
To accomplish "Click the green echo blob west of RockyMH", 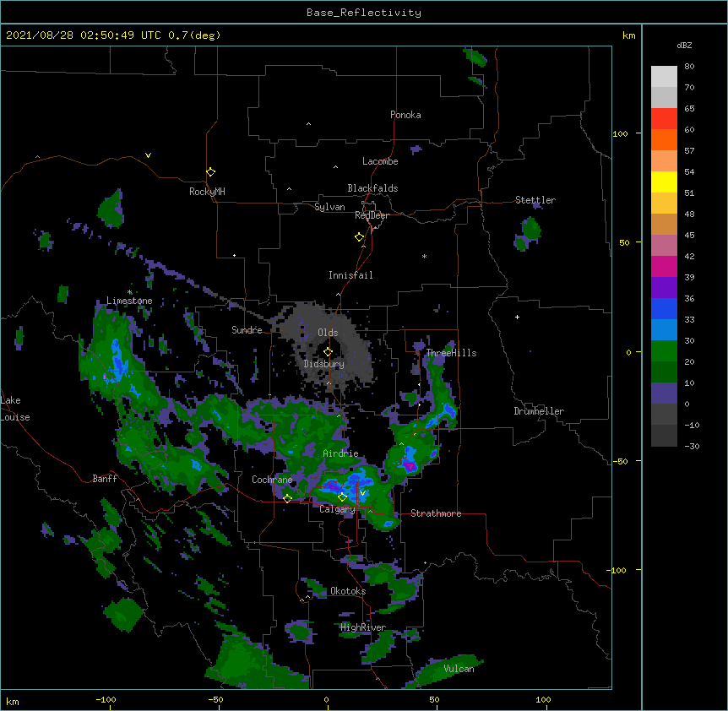I will [111, 209].
